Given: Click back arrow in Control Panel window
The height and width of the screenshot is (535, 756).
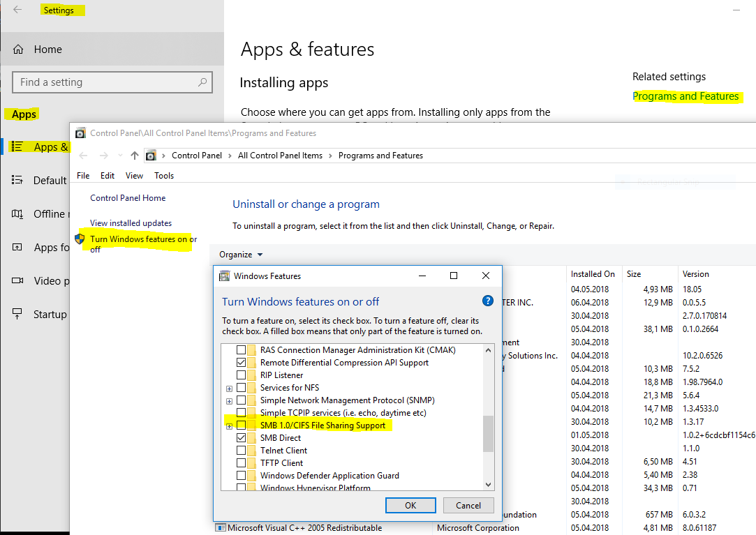Looking at the screenshot, I should [x=83, y=155].
